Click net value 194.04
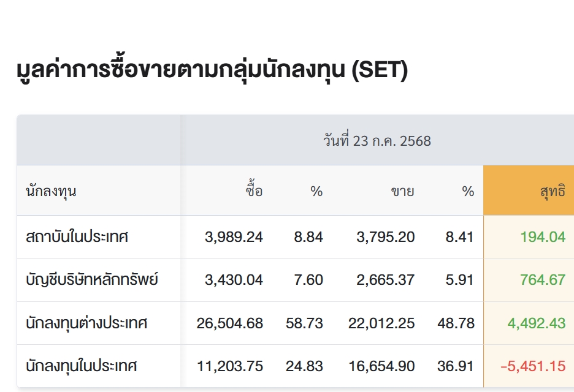Viewport: 574px width, 392px height. coord(543,237)
